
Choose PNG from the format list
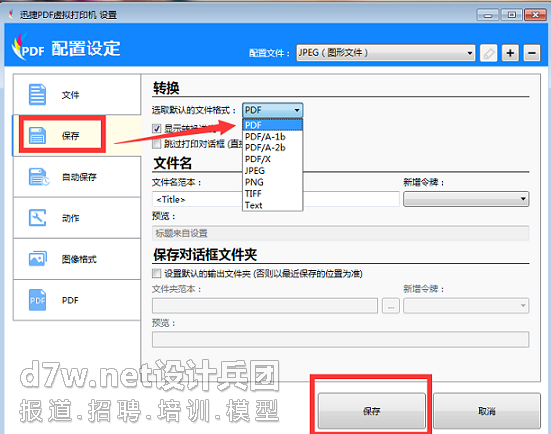pyautogui.click(x=254, y=182)
